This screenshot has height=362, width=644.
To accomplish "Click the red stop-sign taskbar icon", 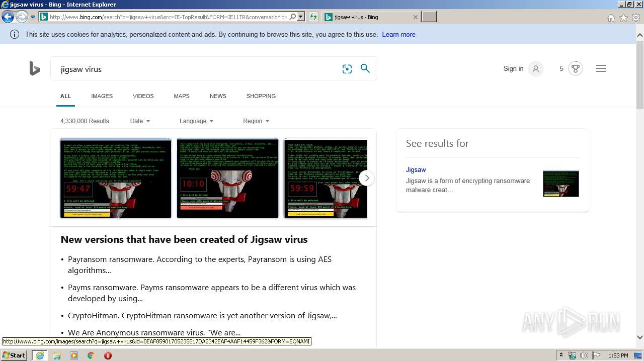I will click(x=108, y=355).
